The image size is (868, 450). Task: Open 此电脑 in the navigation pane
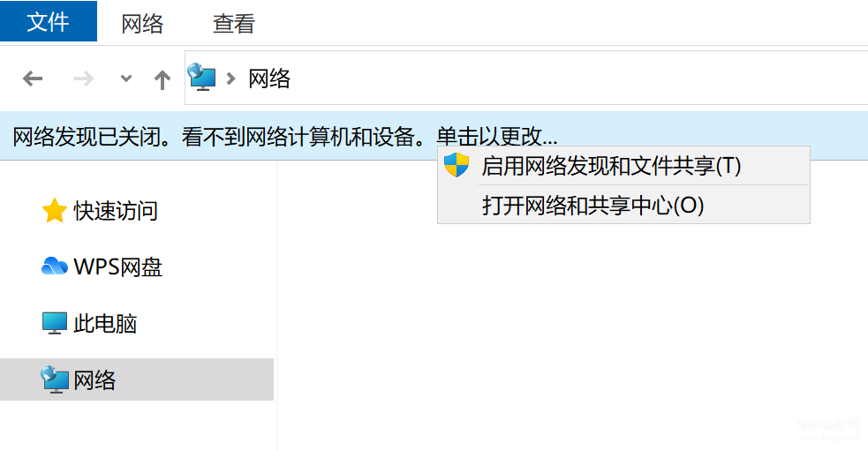(x=105, y=324)
